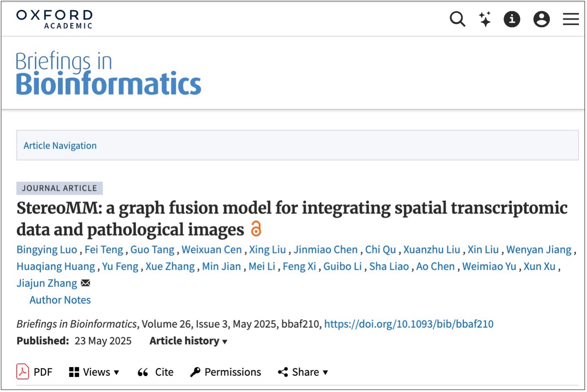Open the Briefings in Bioinformatics journal logo
587x392 pixels.
(108, 73)
